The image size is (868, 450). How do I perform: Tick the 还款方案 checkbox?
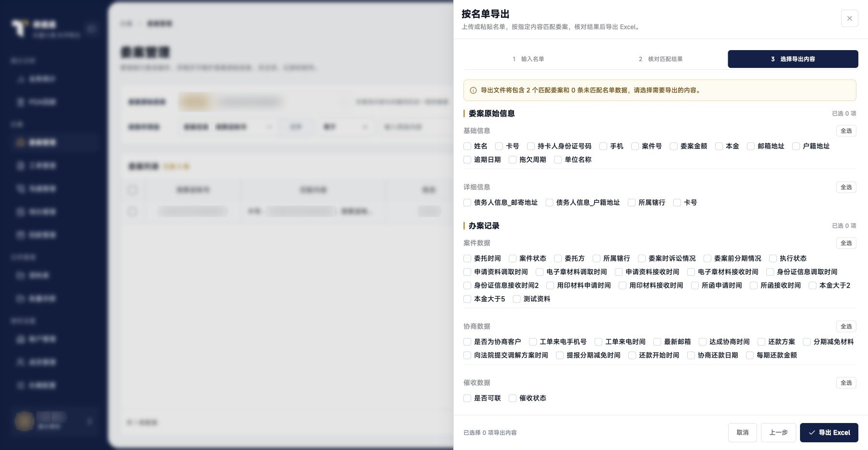click(x=761, y=342)
